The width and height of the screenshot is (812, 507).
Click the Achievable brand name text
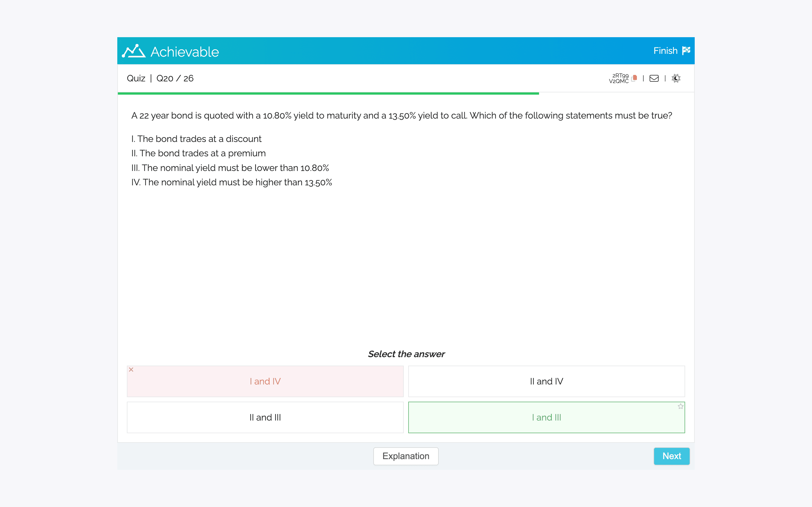click(x=185, y=52)
